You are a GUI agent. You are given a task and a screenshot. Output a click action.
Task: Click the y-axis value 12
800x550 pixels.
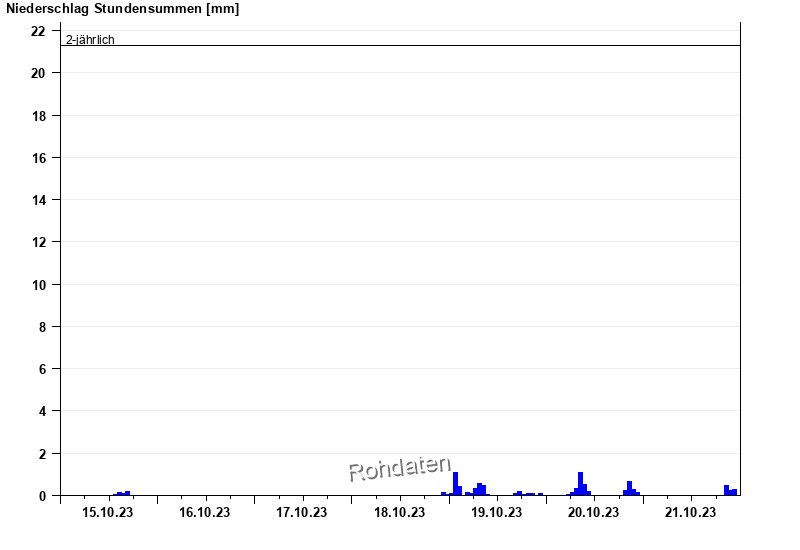coord(38,242)
